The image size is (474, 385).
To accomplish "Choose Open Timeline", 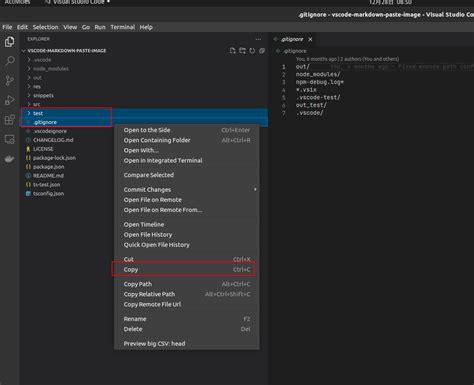I will pyautogui.click(x=187, y=224).
